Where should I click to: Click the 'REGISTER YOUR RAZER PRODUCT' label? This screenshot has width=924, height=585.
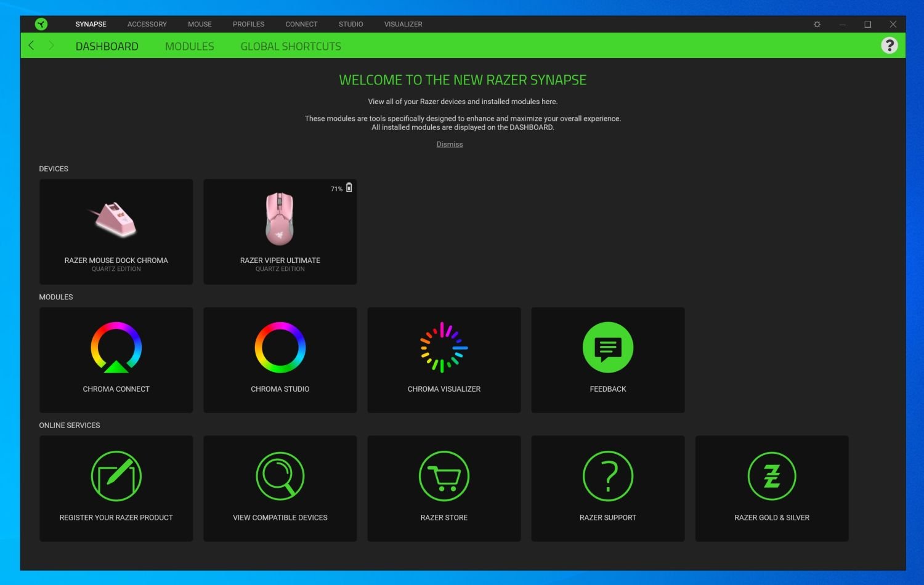click(x=116, y=518)
